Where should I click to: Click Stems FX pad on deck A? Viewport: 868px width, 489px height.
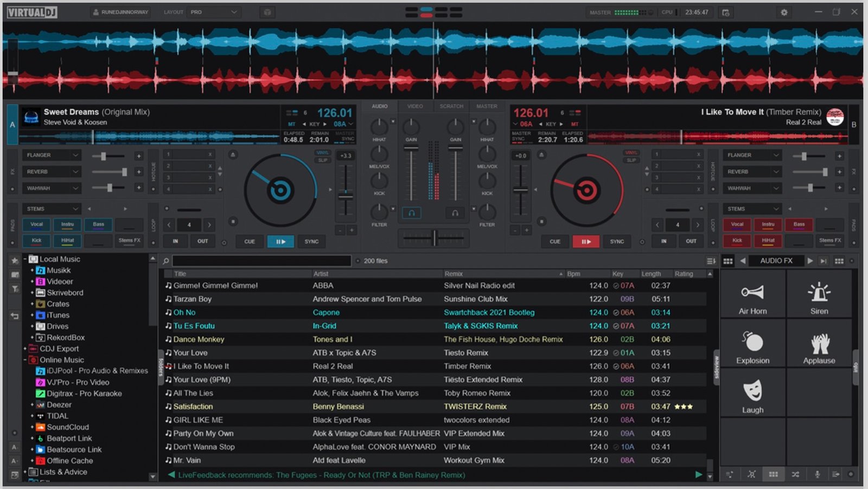click(x=129, y=240)
